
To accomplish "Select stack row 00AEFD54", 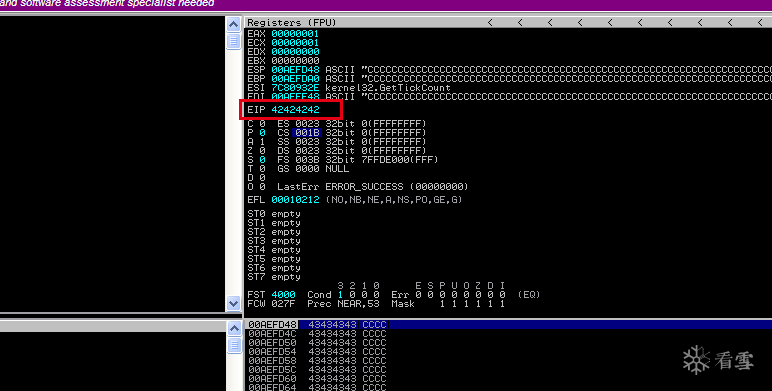I will point(317,352).
